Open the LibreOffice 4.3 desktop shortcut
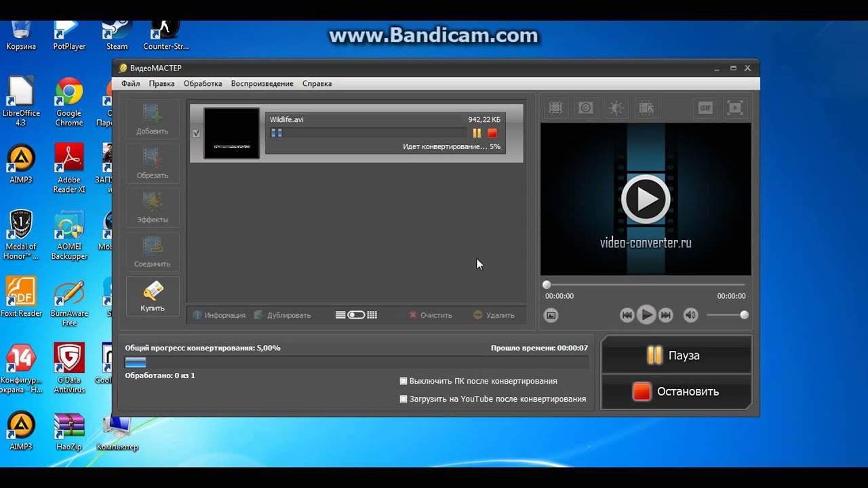Viewport: 868px width, 488px height. 21,102
